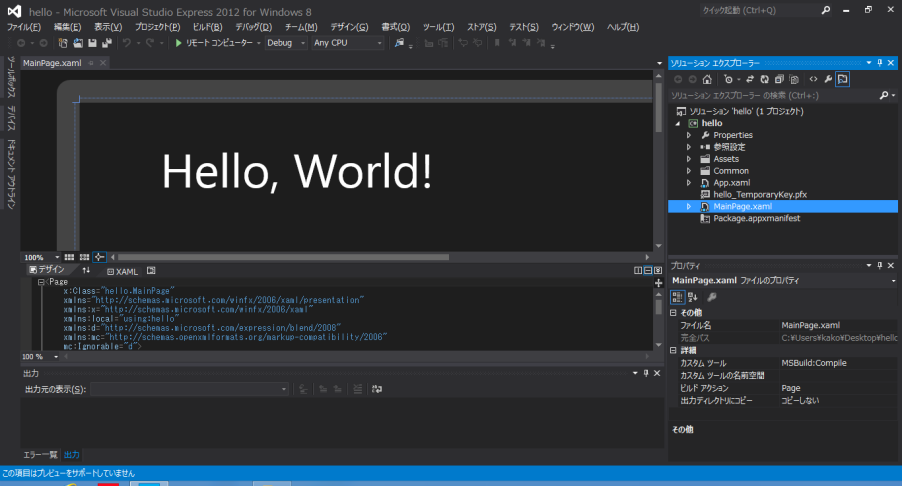
Task: Open the ビルド(B) menu
Action: click(x=207, y=27)
